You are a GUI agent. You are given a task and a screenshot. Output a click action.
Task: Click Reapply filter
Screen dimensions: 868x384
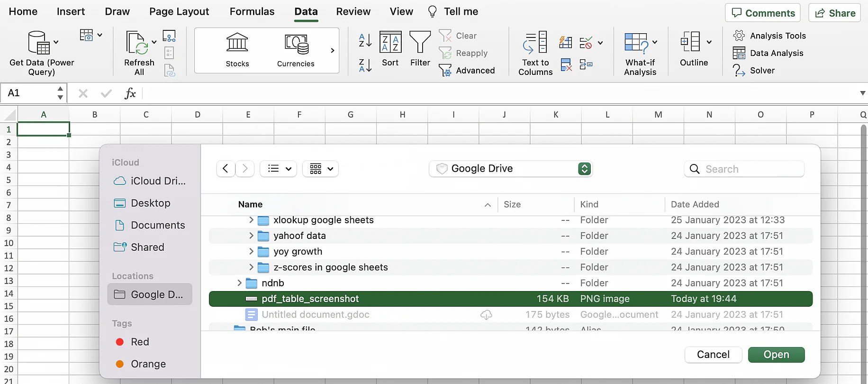[x=463, y=53]
